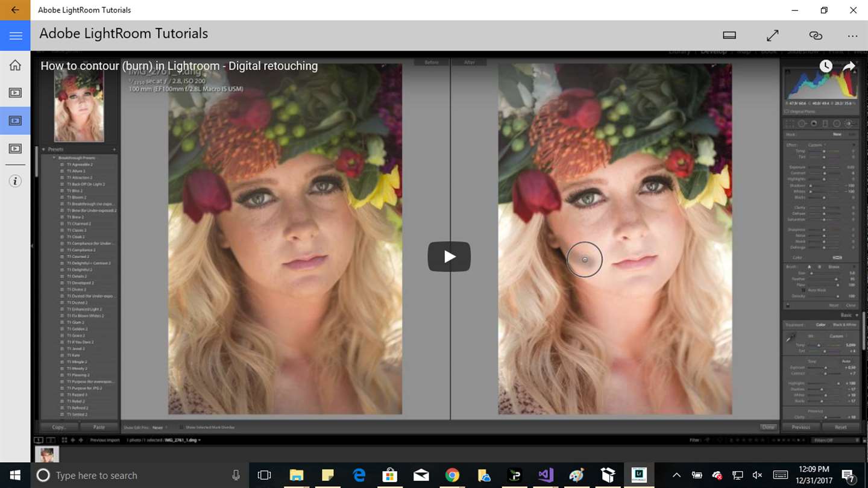Image resolution: width=868 pixels, height=488 pixels.
Task: Click the brush Color swatch in the Effect panel
Action: pos(837,258)
